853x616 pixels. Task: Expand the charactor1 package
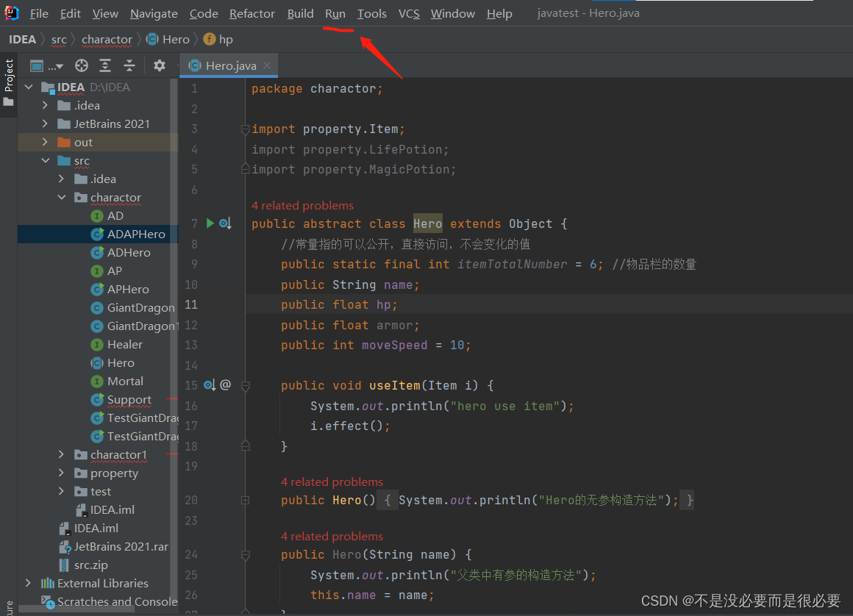pos(62,454)
